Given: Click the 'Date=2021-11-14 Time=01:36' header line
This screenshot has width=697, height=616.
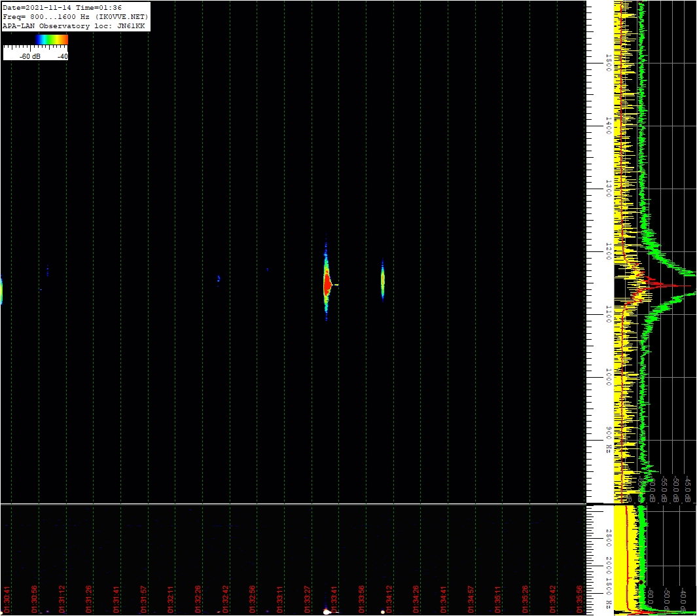Looking at the screenshot, I should point(62,8).
